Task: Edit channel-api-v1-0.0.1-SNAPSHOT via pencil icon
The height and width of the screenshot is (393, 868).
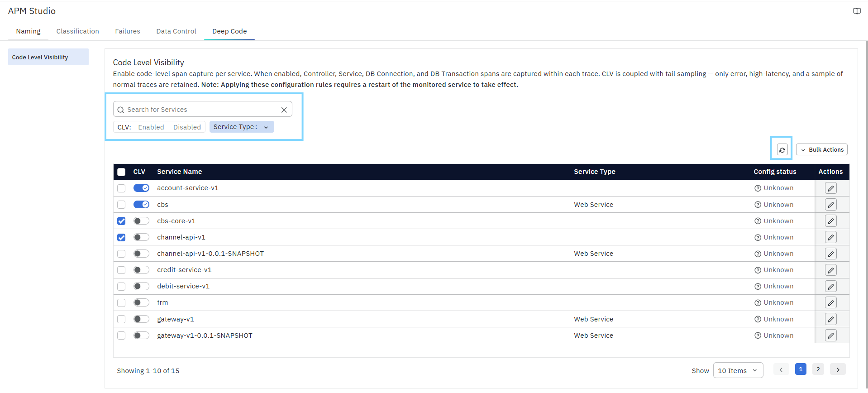Action: [x=830, y=254]
